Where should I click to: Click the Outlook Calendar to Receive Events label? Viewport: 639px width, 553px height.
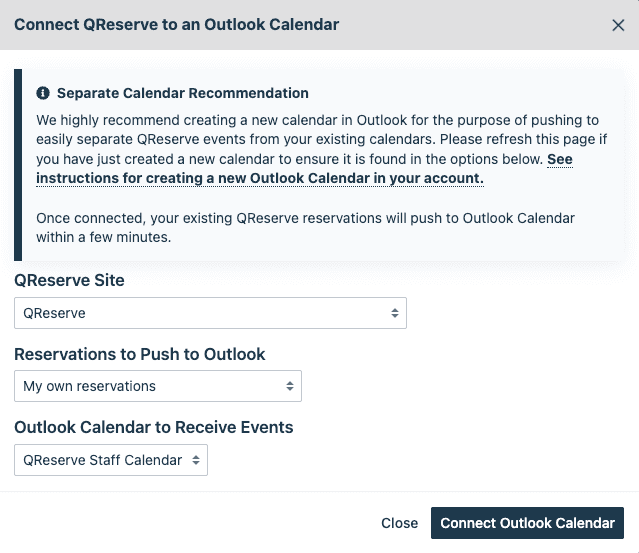[x=153, y=427]
